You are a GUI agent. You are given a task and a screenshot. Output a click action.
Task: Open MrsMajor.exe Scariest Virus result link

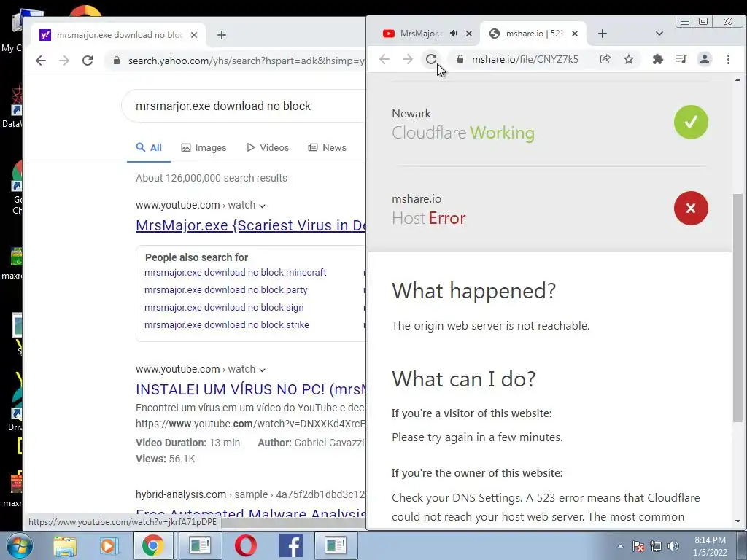pyautogui.click(x=251, y=225)
